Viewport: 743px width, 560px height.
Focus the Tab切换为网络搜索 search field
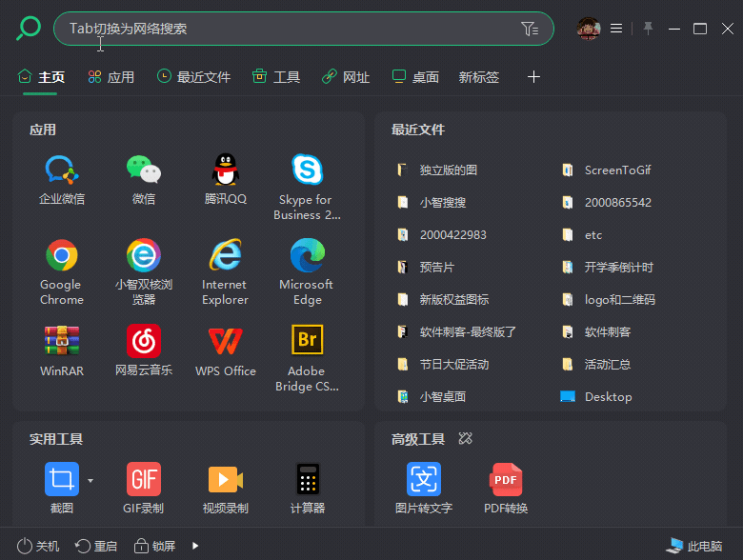click(x=303, y=29)
